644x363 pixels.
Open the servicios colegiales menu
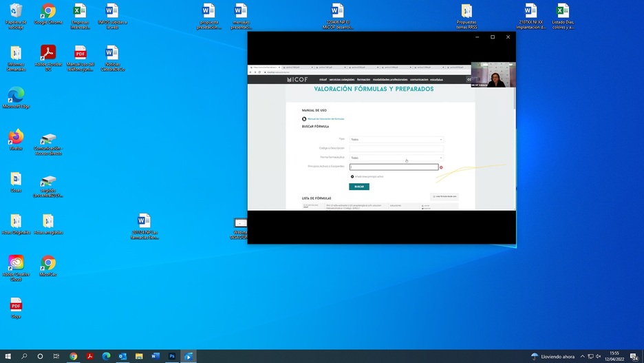[342, 80]
